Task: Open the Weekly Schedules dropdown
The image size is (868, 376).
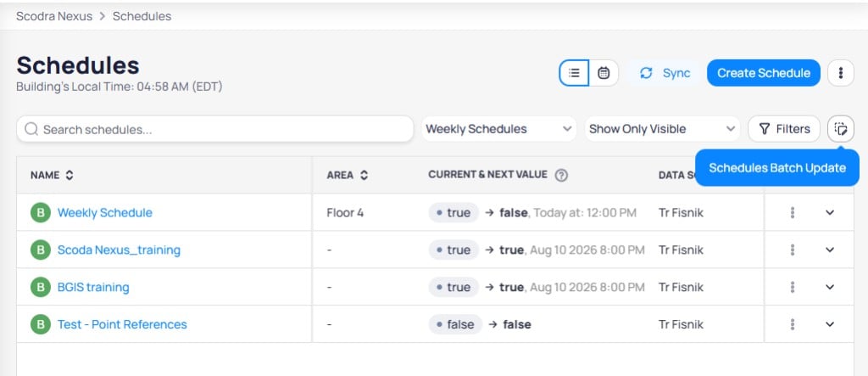Action: coord(498,129)
